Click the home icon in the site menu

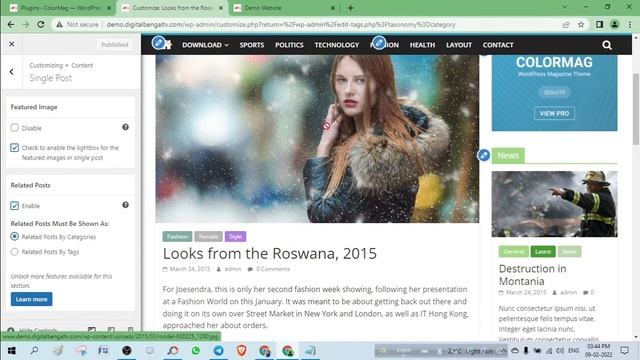point(168,44)
